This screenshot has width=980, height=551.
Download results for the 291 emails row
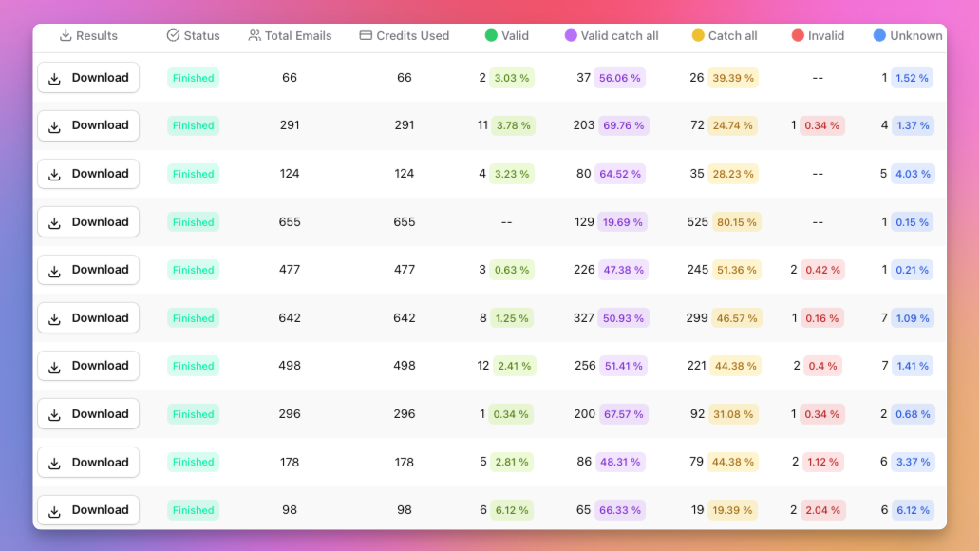tap(88, 125)
